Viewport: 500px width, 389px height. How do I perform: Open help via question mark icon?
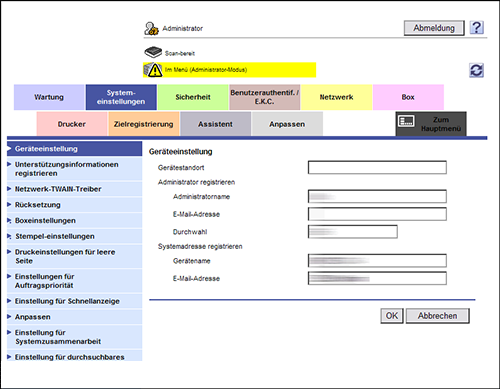[477, 28]
